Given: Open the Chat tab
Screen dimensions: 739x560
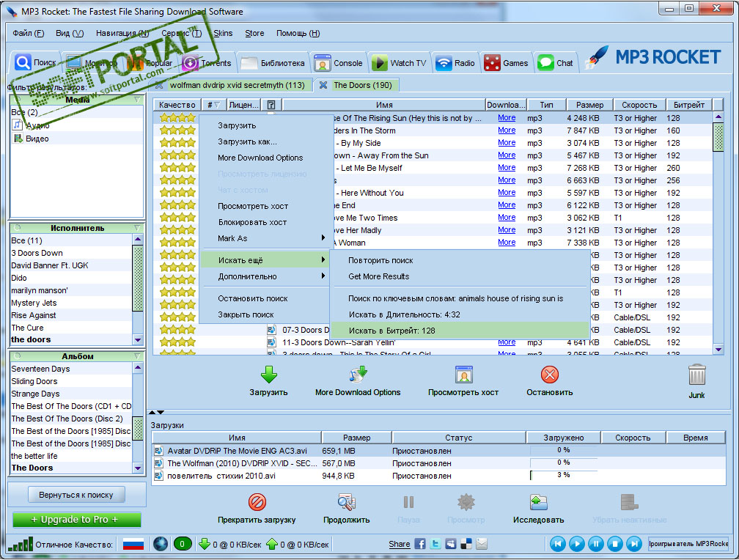Looking at the screenshot, I should (x=556, y=63).
